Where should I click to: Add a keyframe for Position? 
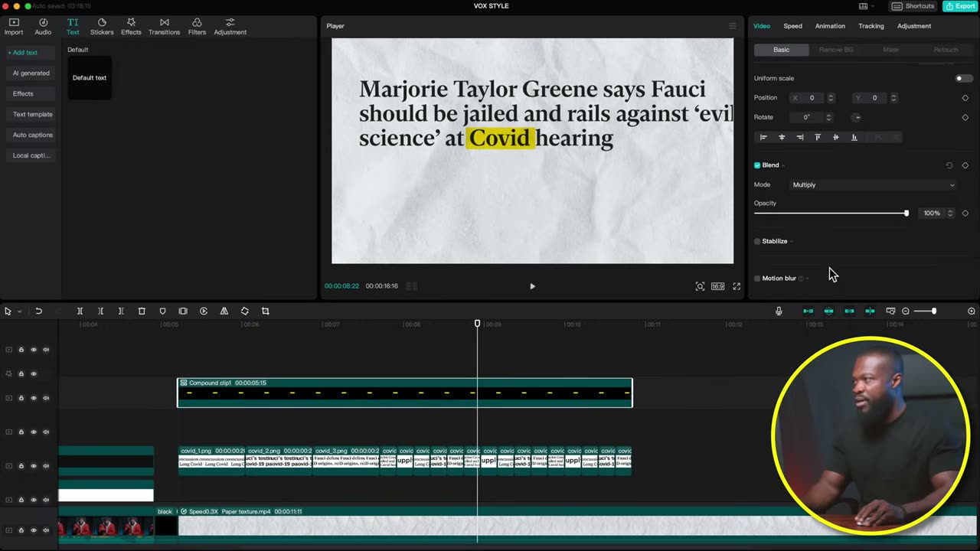click(x=965, y=98)
